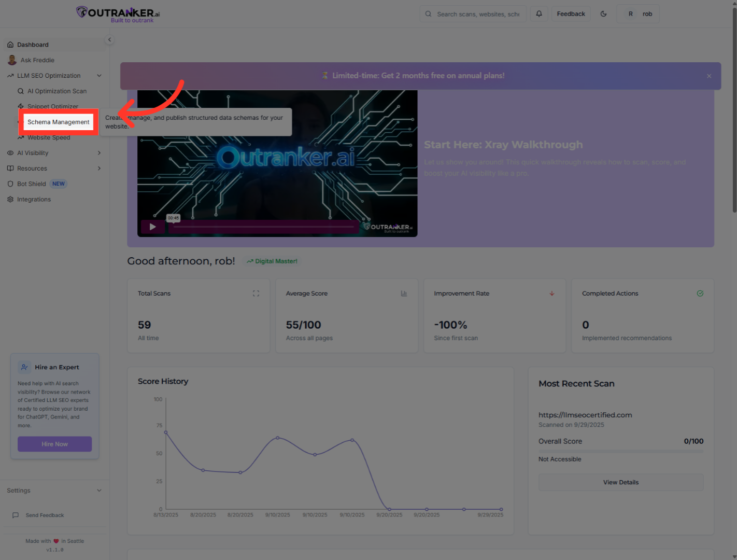Image resolution: width=737 pixels, height=560 pixels.
Task: Open the AI Optimization Scan page
Action: click(56, 91)
